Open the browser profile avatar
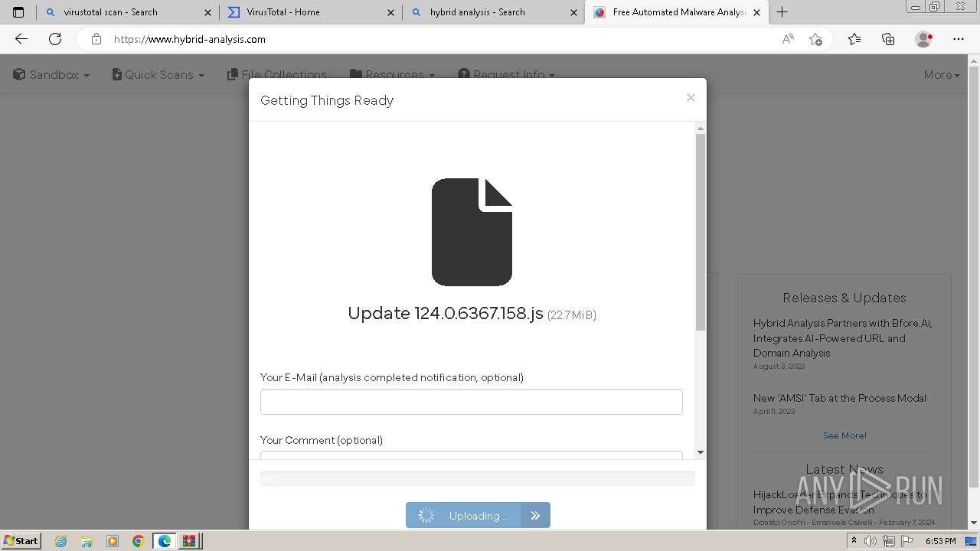980x551 pixels. point(924,39)
